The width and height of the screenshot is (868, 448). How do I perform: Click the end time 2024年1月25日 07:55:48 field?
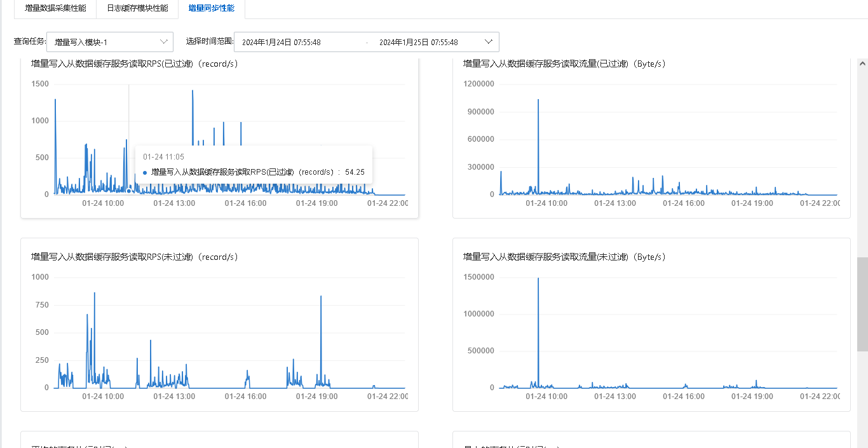(419, 42)
